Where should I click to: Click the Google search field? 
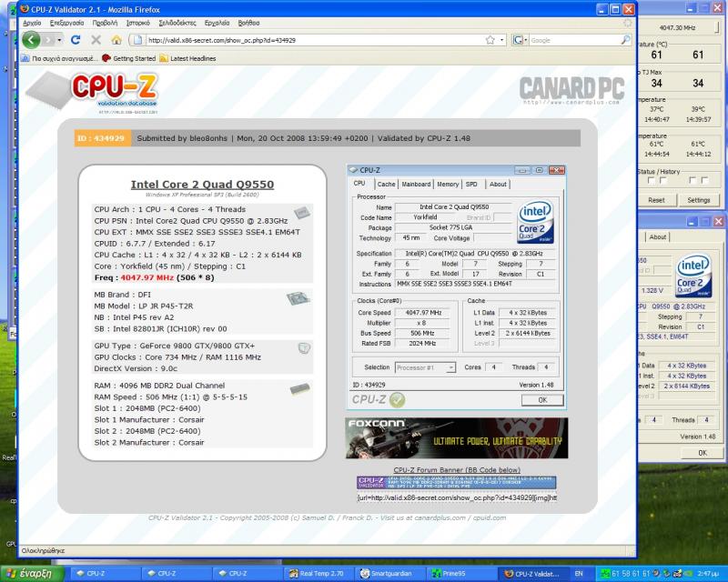click(x=575, y=40)
